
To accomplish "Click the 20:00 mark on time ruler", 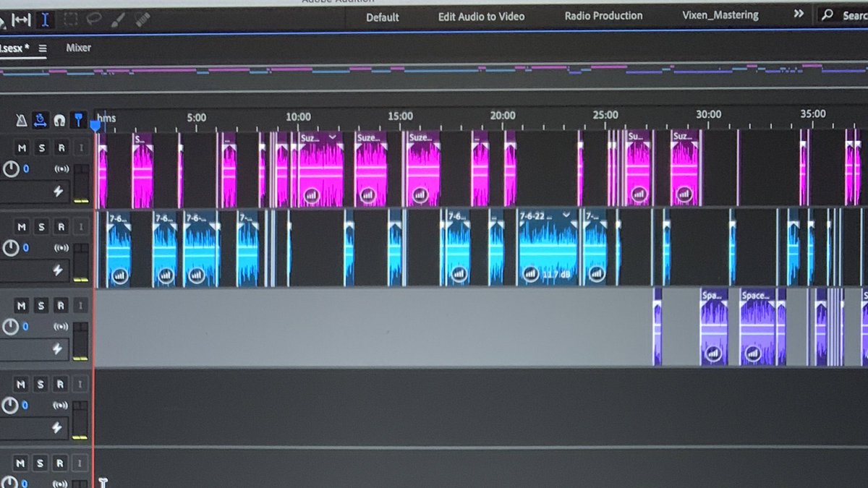I will [x=503, y=116].
